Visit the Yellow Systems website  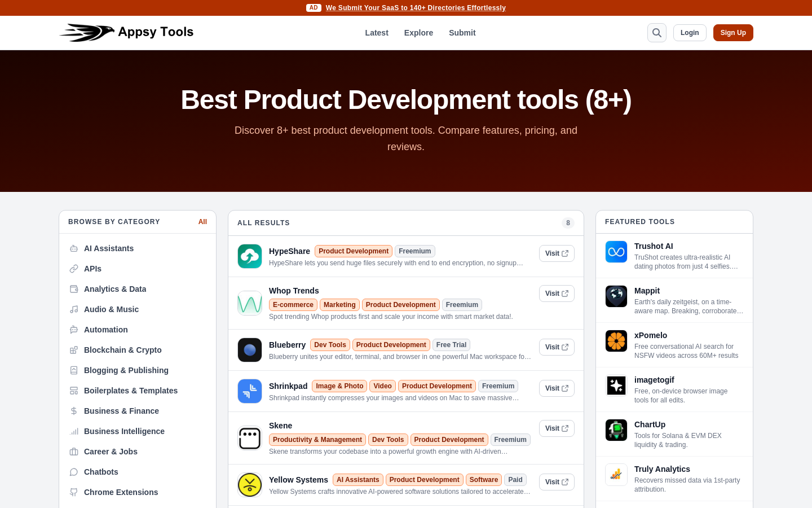coord(557,482)
